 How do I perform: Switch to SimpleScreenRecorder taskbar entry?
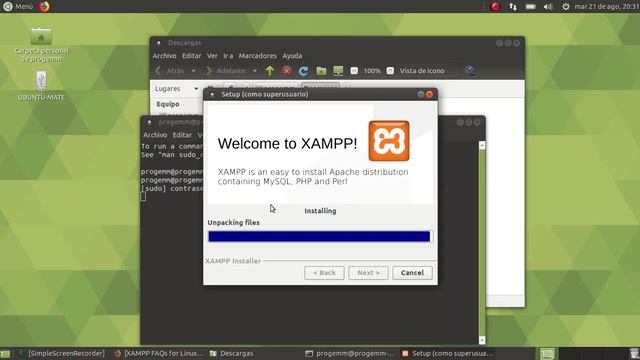[x=62, y=353]
